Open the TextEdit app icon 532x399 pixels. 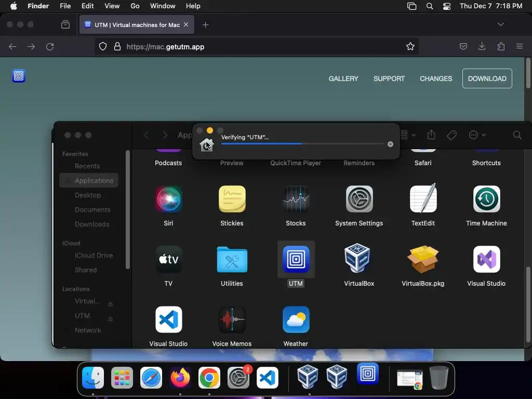point(423,199)
